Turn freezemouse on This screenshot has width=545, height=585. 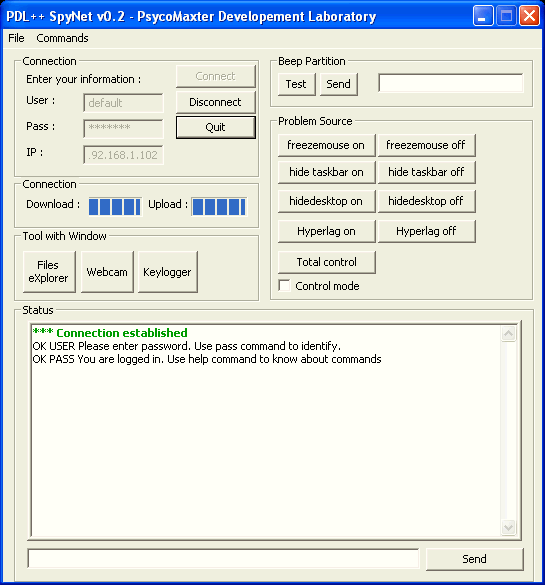pyautogui.click(x=326, y=145)
